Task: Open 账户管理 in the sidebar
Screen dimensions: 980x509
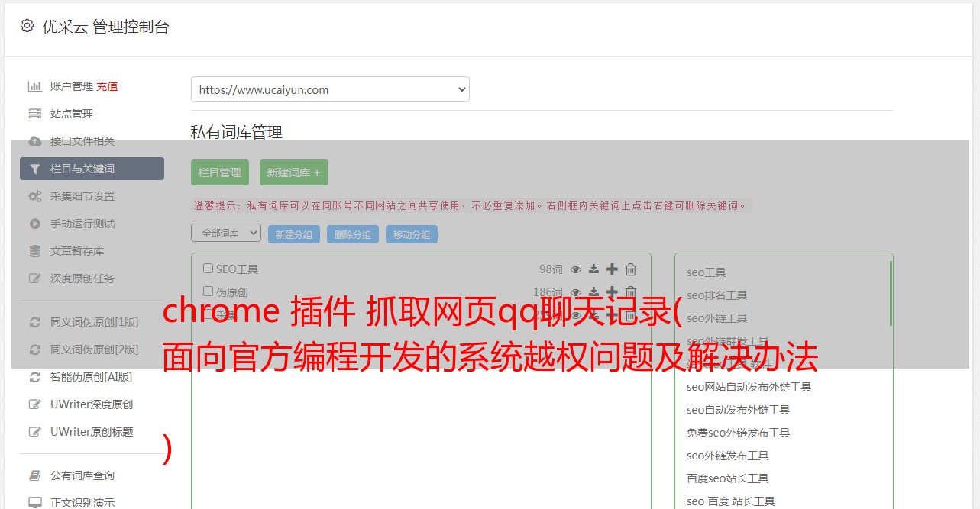Action: (x=72, y=86)
